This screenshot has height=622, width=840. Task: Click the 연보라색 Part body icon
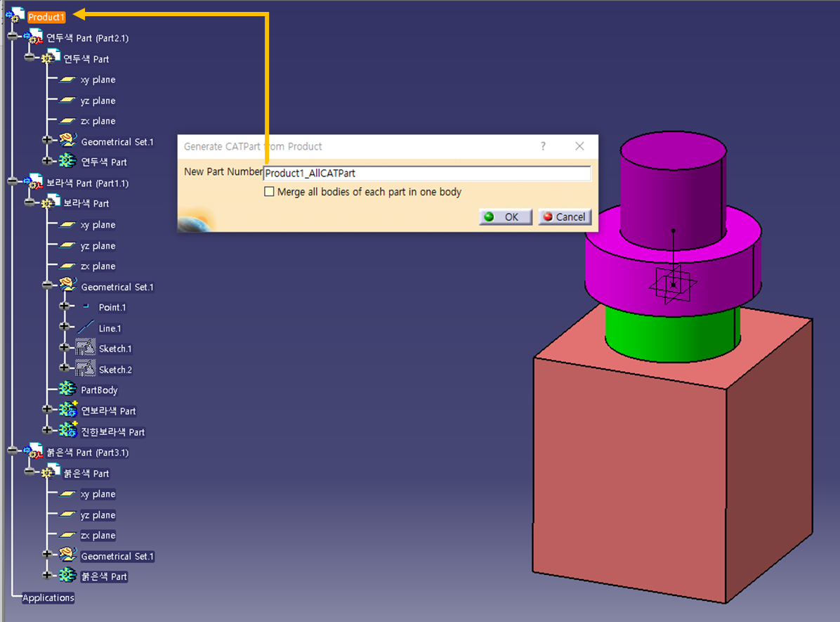[x=68, y=409]
